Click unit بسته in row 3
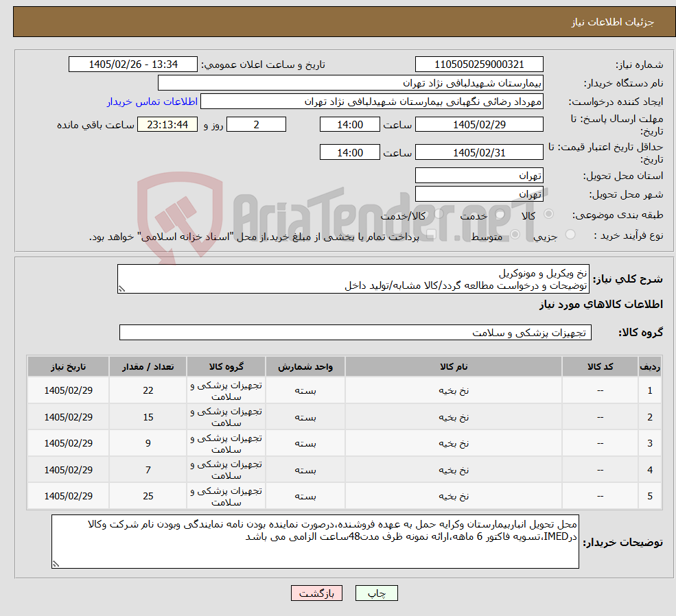Viewport: 676px width, 616px height. coord(305,444)
